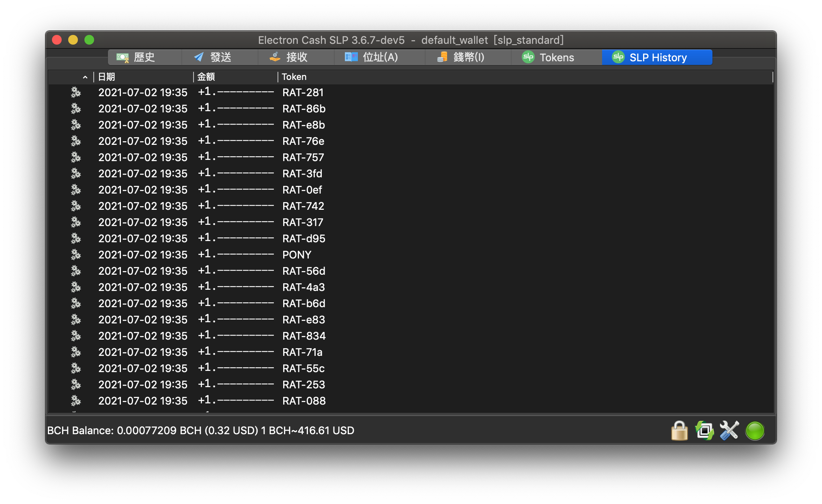This screenshot has width=822, height=504.
Task: Select the RAT-d95 token name
Action: click(304, 239)
